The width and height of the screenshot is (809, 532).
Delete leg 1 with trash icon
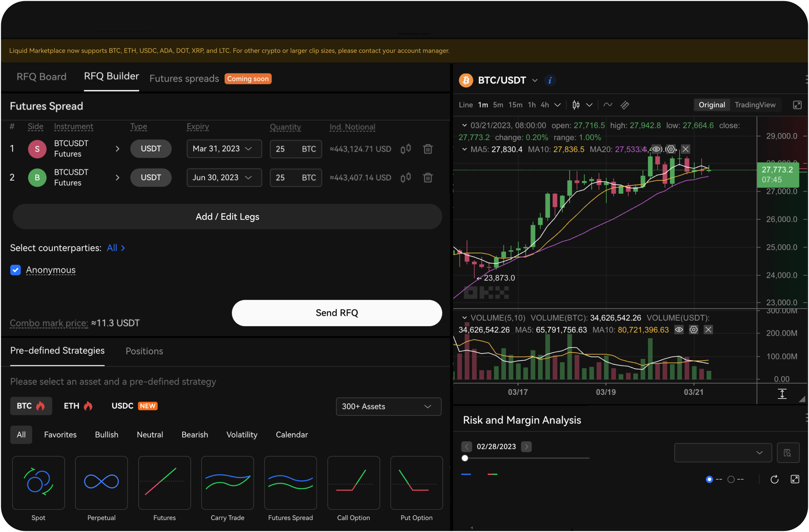[x=427, y=149]
